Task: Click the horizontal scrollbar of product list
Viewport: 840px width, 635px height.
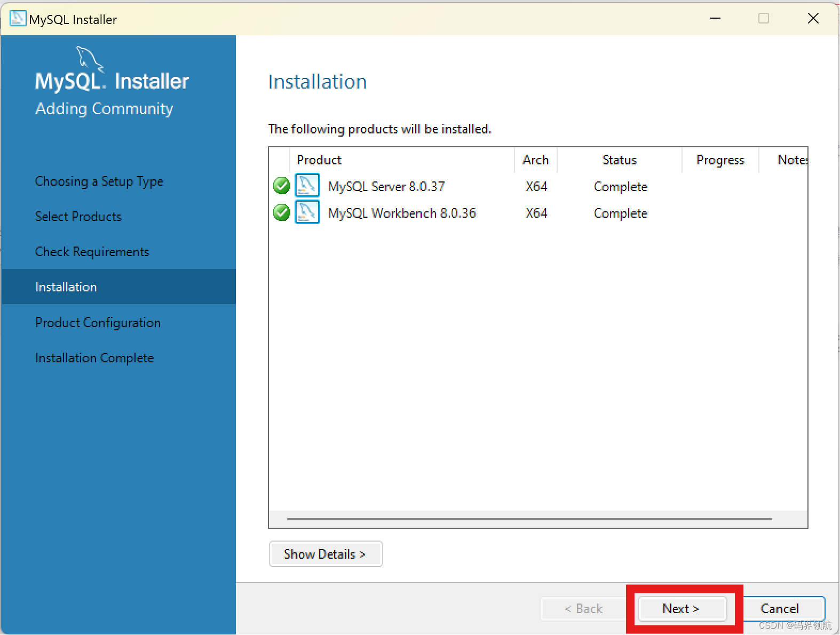Action: [529, 519]
